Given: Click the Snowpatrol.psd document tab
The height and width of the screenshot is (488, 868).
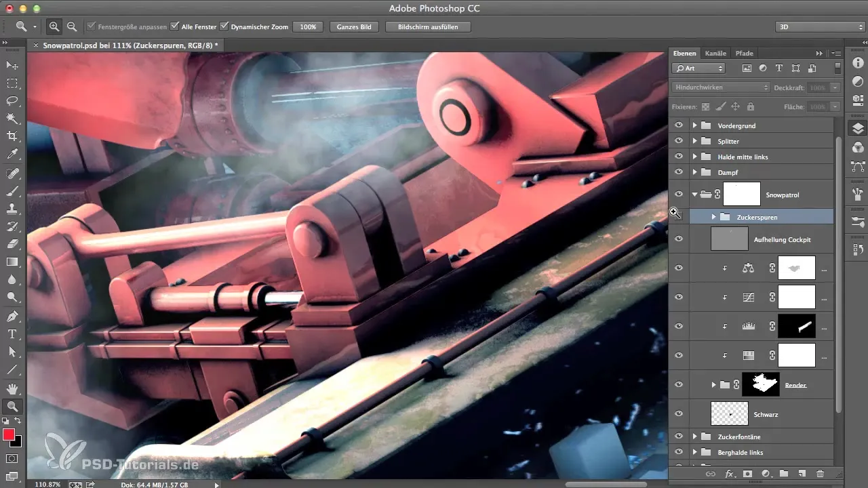Looking at the screenshot, I should (130, 45).
